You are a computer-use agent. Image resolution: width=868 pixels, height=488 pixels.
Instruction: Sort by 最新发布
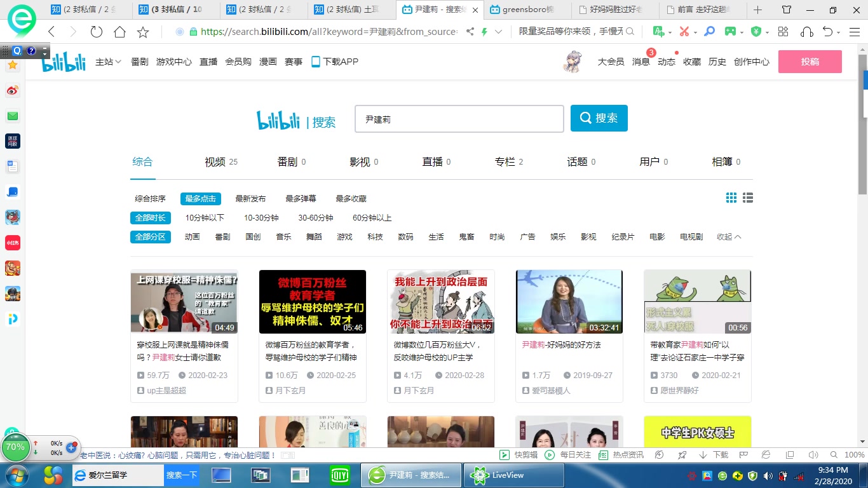pyautogui.click(x=250, y=199)
